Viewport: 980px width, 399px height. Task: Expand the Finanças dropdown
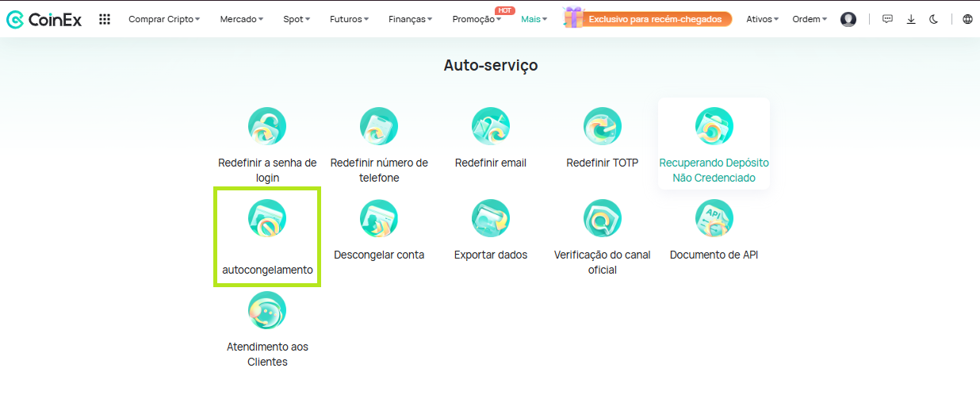click(411, 19)
